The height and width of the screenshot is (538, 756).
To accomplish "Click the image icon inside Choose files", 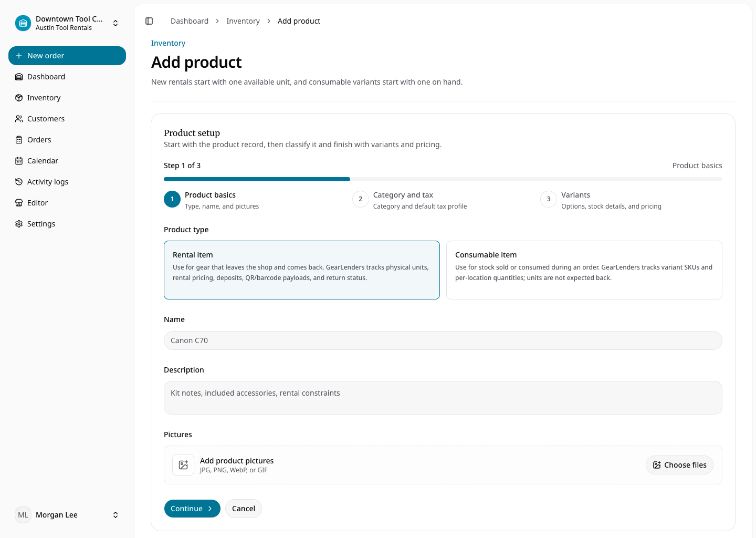I will [657, 465].
